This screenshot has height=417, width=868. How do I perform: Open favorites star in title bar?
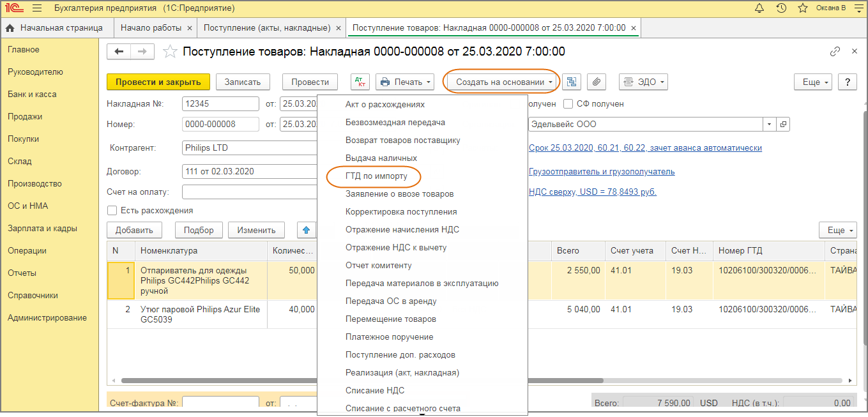tap(802, 8)
